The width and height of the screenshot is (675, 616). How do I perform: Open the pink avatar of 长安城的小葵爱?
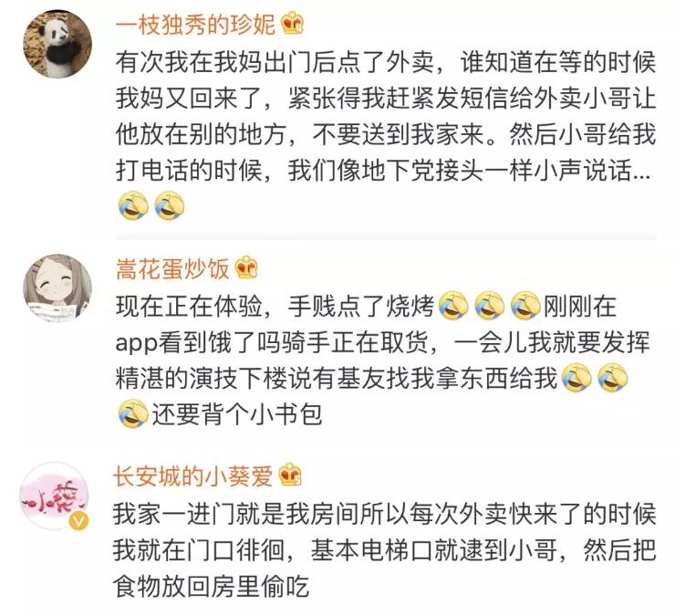coord(55,496)
